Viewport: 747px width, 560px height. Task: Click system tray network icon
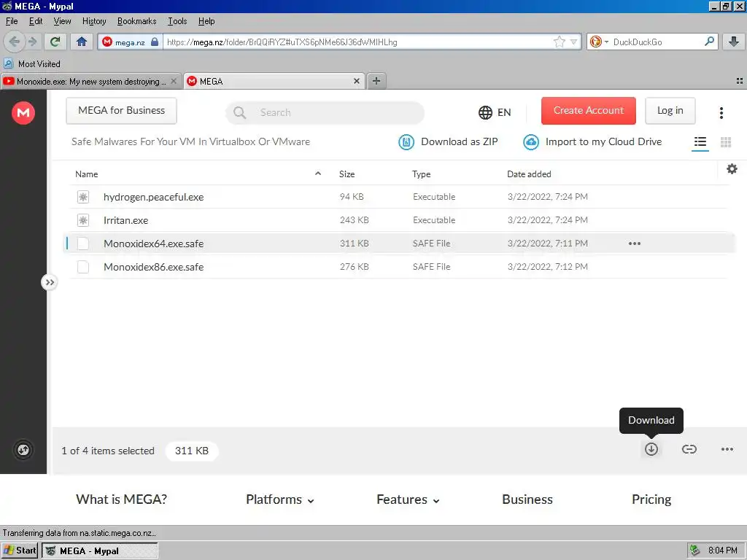(x=695, y=551)
